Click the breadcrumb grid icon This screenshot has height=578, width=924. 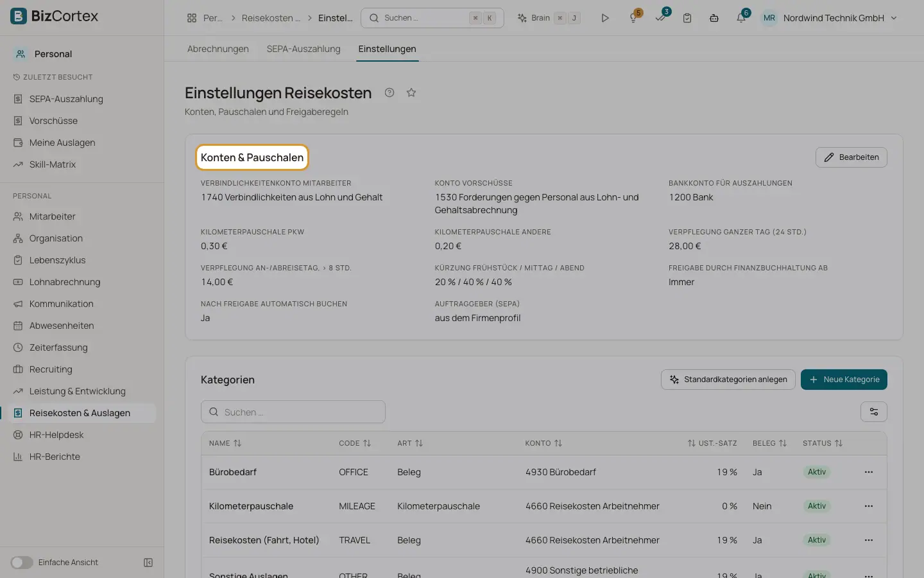192,18
